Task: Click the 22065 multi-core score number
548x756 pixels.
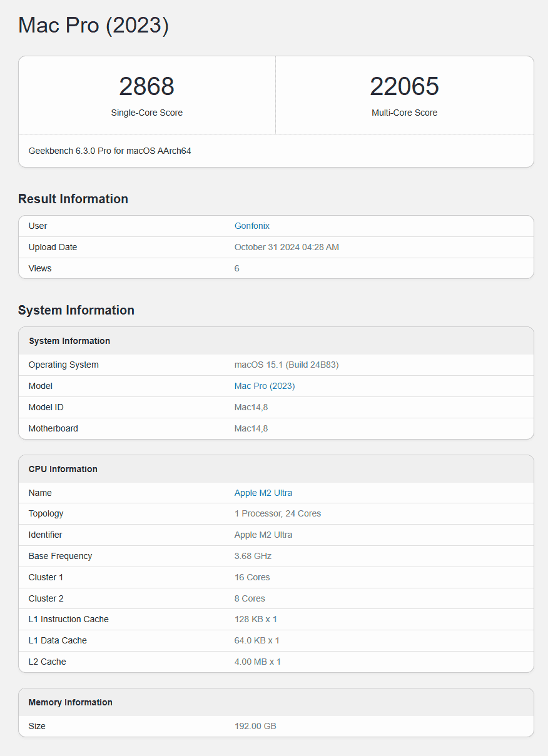Action: [404, 86]
